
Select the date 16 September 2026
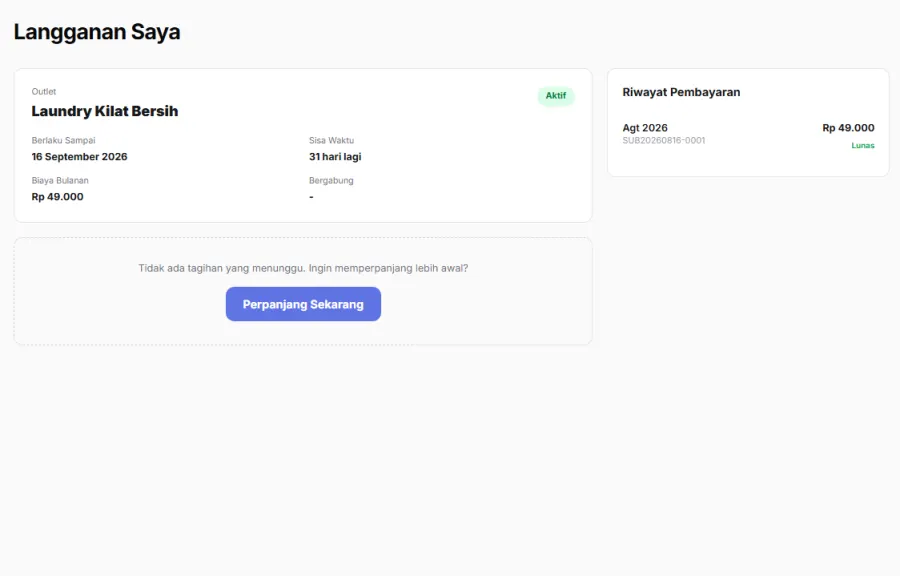tap(79, 157)
